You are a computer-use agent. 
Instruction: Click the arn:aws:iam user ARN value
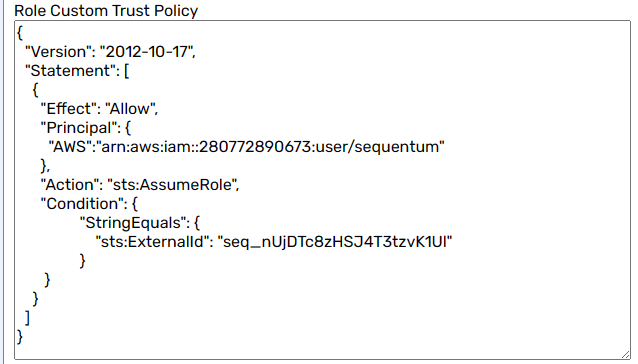click(270, 146)
